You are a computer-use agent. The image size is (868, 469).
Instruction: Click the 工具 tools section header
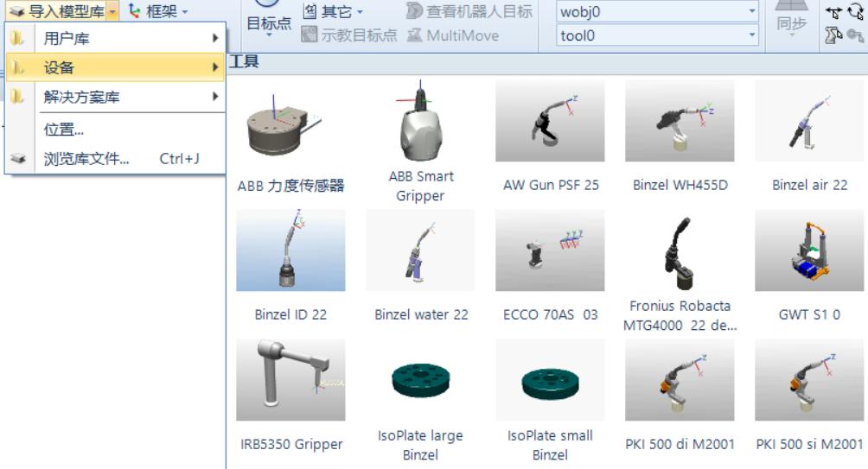pos(244,61)
